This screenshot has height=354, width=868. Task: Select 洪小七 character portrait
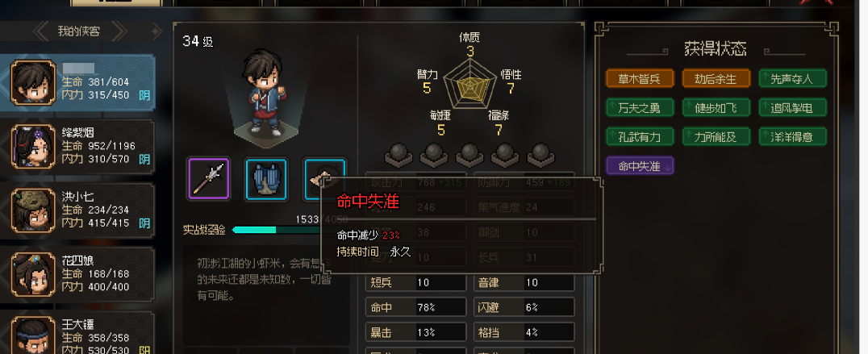(x=35, y=210)
